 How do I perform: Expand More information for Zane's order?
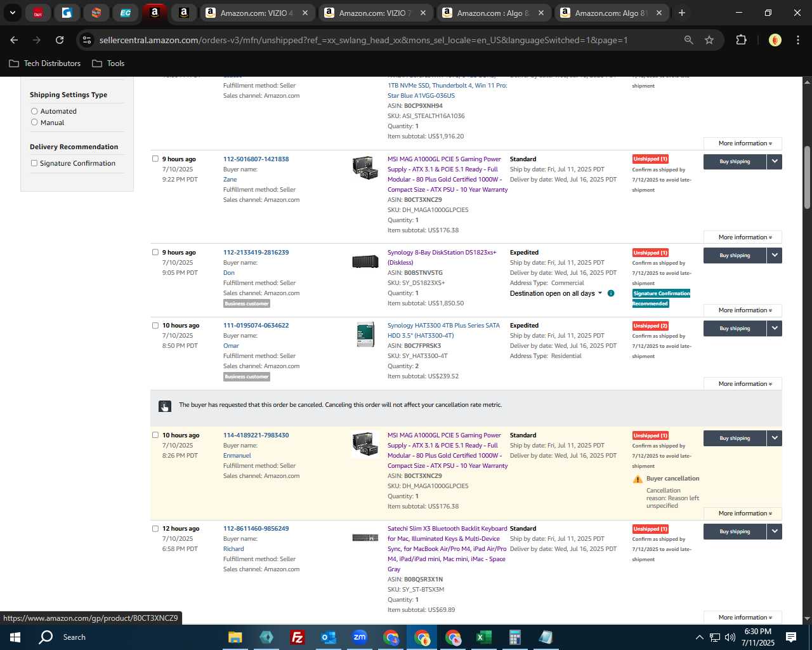click(743, 237)
